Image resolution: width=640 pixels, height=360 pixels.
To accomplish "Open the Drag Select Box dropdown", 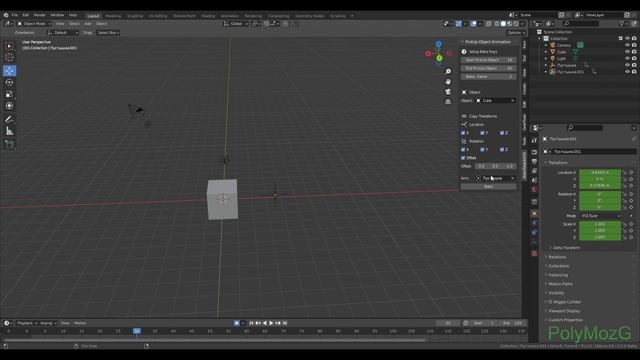I will (x=108, y=33).
